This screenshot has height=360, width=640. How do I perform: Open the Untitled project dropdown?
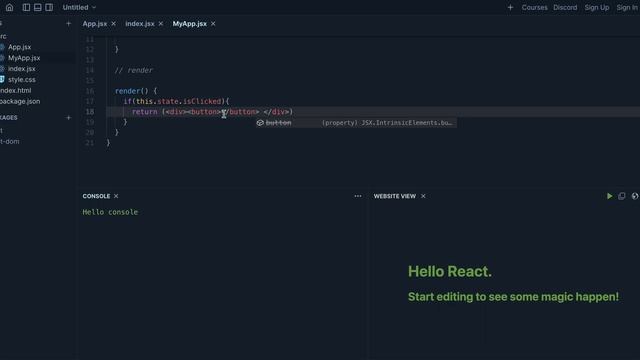tap(79, 7)
